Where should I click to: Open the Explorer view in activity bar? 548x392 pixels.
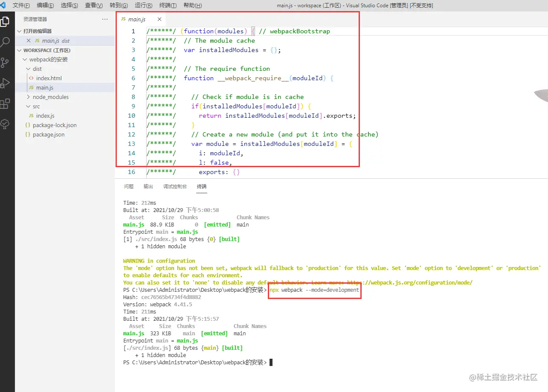pos(5,22)
